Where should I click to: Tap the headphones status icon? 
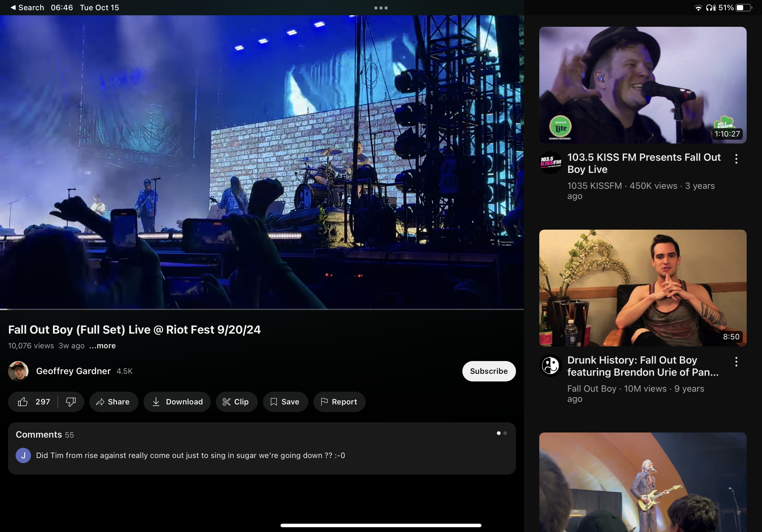[x=711, y=8]
